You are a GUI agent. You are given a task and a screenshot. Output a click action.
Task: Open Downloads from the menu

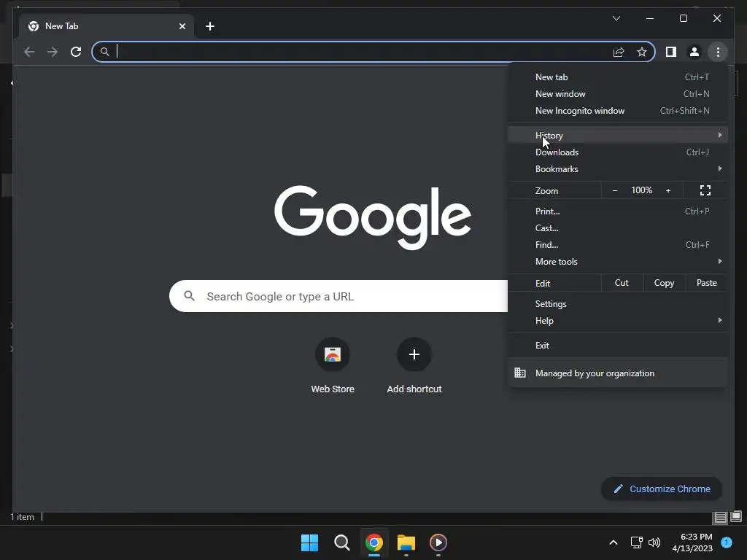point(617,152)
